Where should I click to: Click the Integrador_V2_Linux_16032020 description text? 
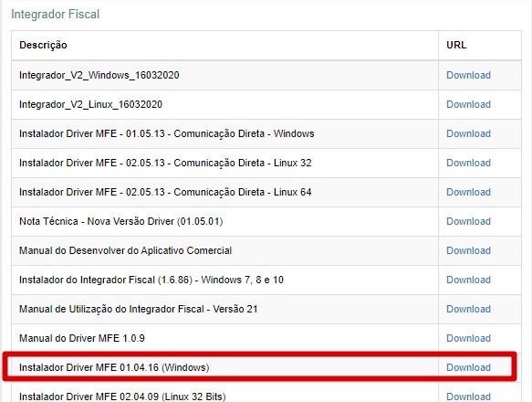(90, 104)
